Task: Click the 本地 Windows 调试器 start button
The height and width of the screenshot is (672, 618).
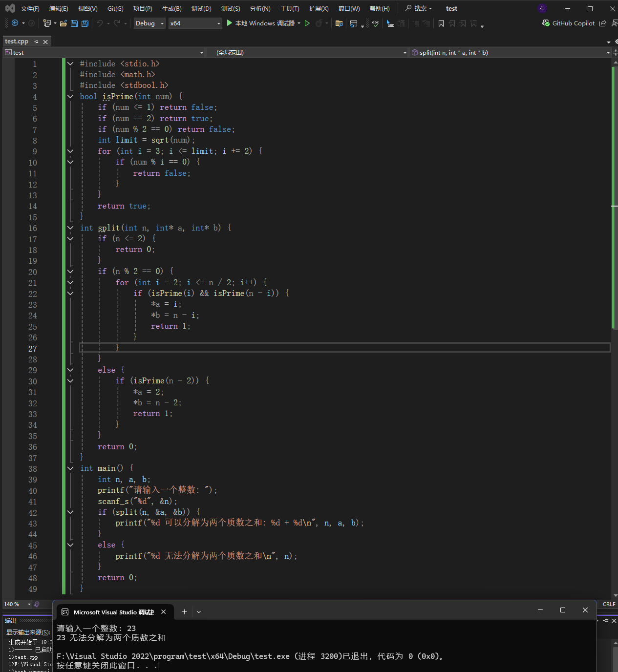Action: click(x=261, y=23)
